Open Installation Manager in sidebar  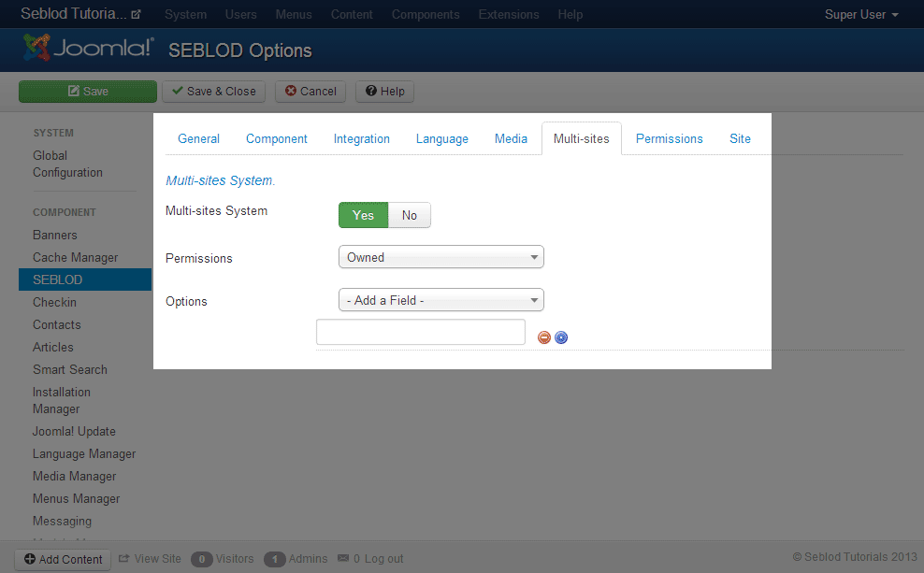(62, 400)
